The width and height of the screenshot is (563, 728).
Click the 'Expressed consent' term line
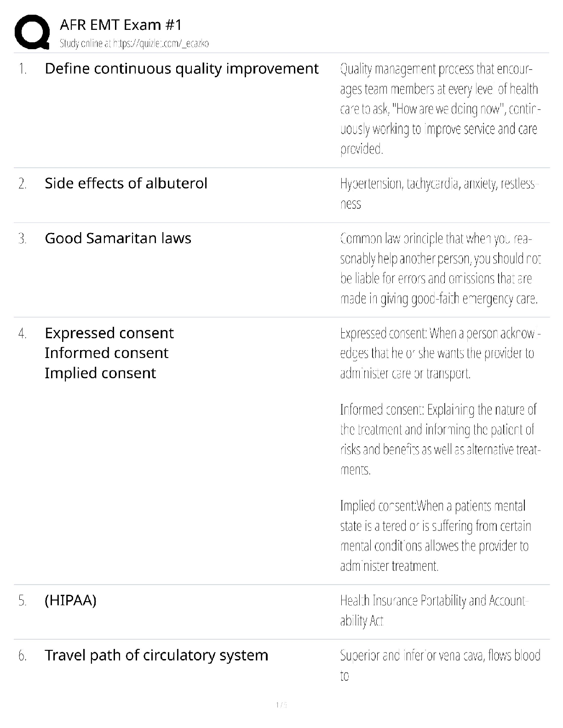(109, 333)
